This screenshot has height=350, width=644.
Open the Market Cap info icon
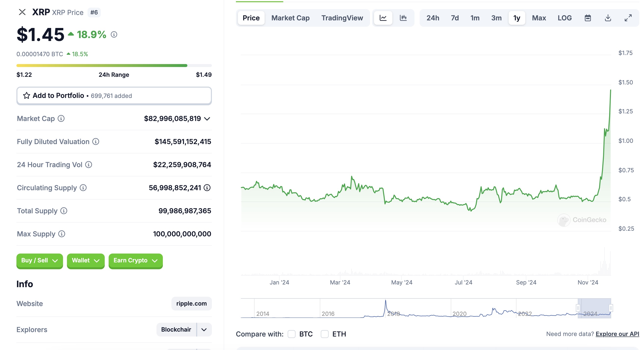pos(61,118)
